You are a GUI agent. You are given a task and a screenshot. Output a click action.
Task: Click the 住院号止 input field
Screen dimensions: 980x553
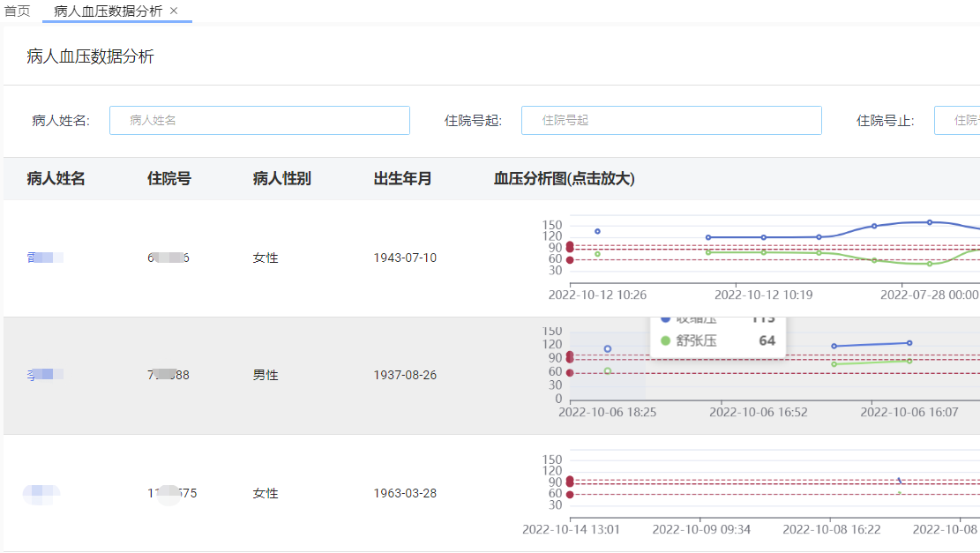click(956, 120)
